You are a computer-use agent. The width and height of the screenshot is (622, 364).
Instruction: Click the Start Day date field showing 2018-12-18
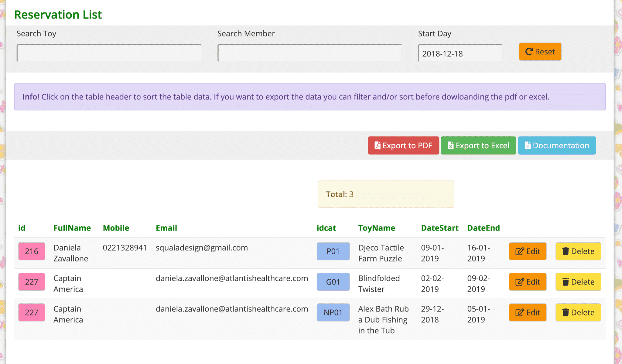point(460,53)
